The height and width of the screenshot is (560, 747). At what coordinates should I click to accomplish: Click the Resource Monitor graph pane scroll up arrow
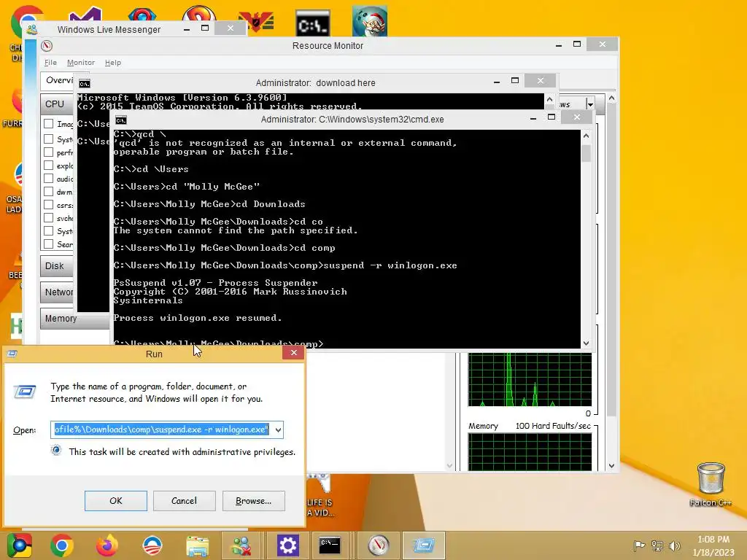click(612, 98)
